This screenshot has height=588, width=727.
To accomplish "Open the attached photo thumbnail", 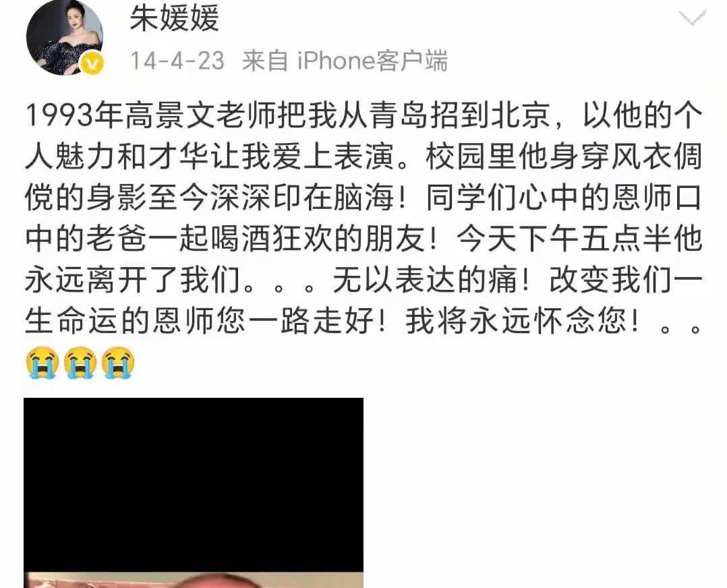I will (194, 492).
